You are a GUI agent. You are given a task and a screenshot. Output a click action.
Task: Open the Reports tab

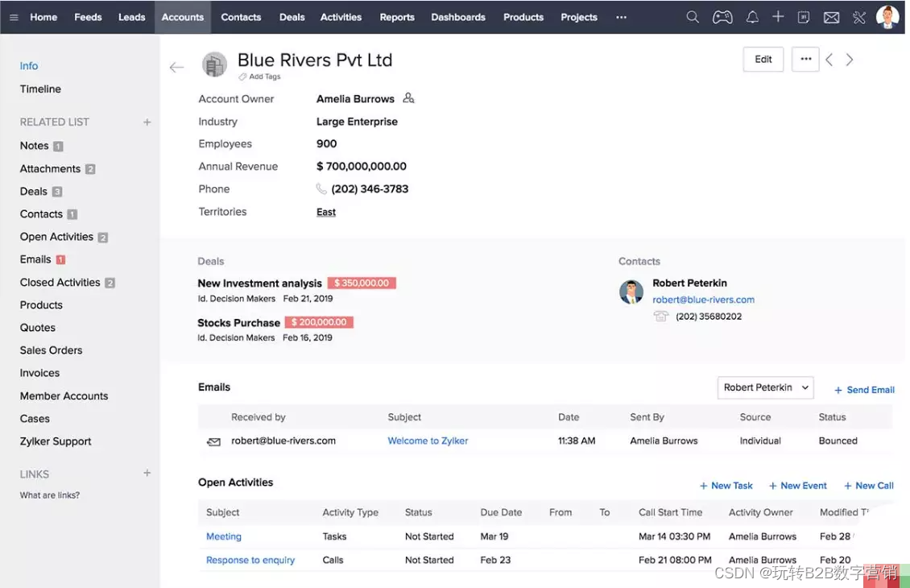pyautogui.click(x=397, y=18)
